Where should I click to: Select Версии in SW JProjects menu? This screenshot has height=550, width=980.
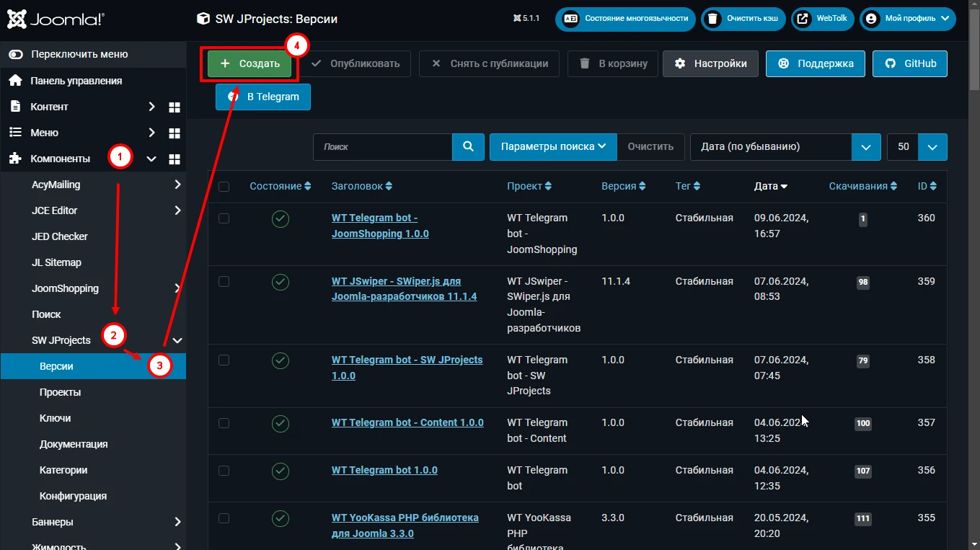(x=93, y=366)
